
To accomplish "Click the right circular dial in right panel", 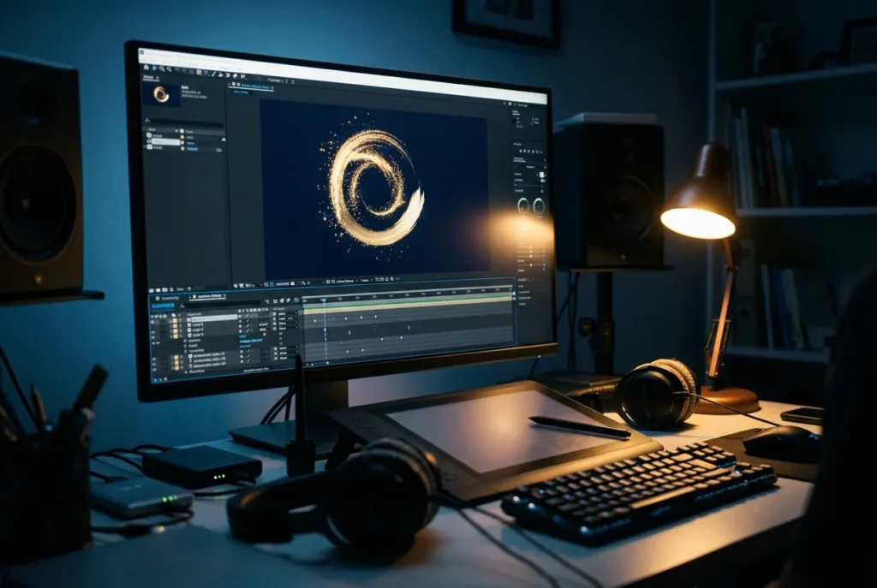I will pyautogui.click(x=539, y=205).
